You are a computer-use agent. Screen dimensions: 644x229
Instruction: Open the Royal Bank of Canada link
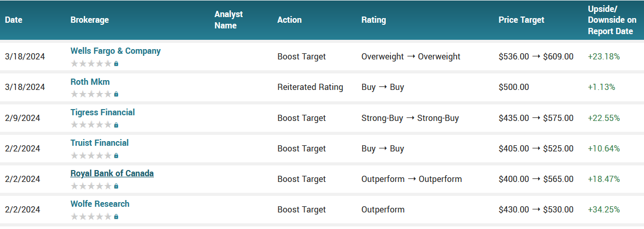(112, 173)
